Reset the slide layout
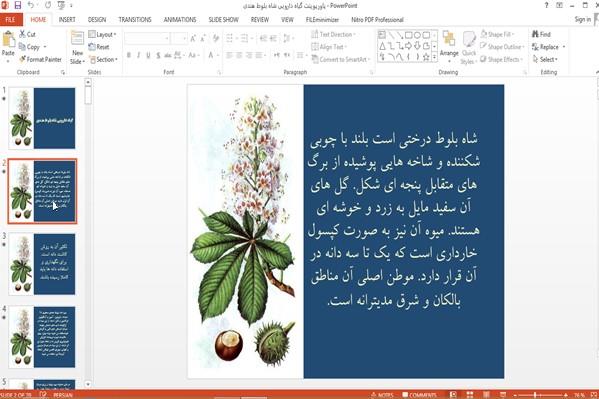The image size is (599, 399). tap(99, 47)
